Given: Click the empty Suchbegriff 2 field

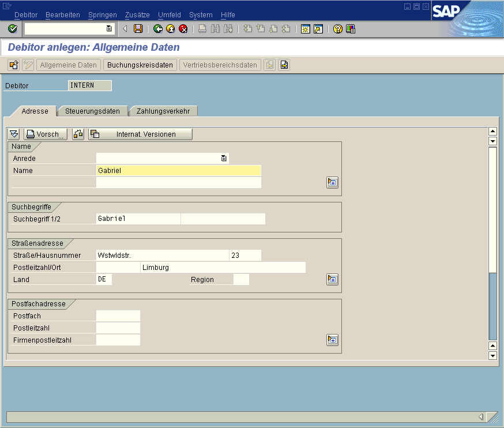Looking at the screenshot, I should point(223,219).
